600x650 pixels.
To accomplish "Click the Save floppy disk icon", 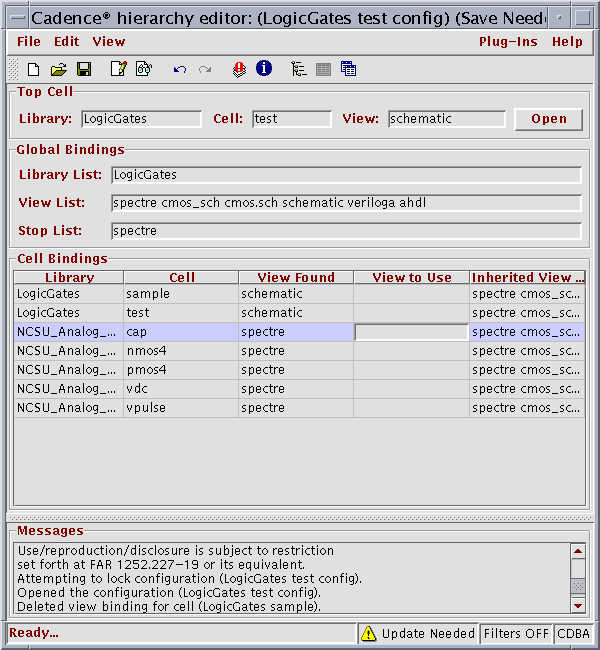I will coord(84,69).
